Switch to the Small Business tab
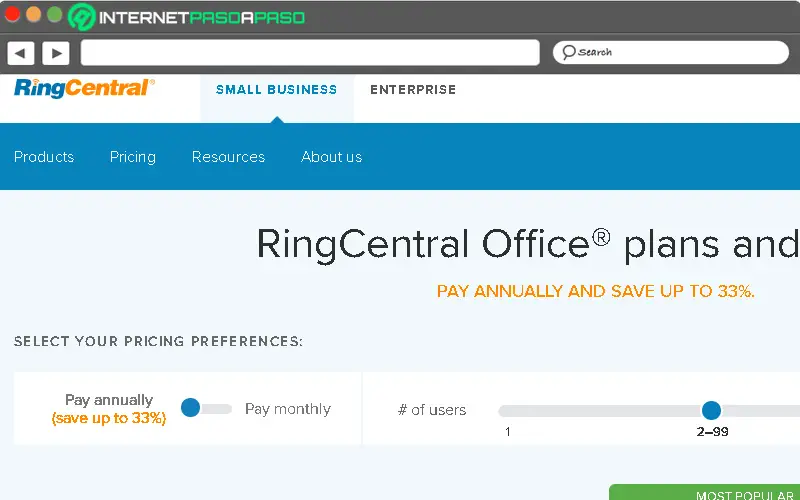 (276, 90)
